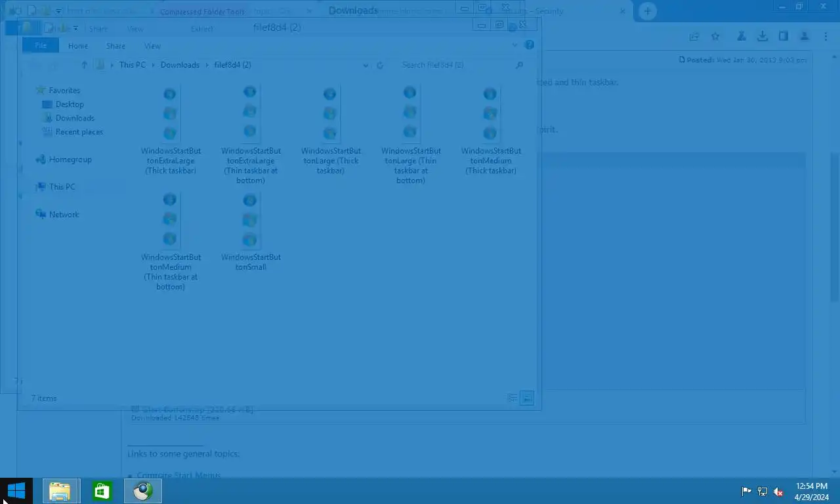Open the WindowsStartButtonExtraLarge (Thick taskbar) image file
This screenshot has height=504, width=840.
point(171,131)
